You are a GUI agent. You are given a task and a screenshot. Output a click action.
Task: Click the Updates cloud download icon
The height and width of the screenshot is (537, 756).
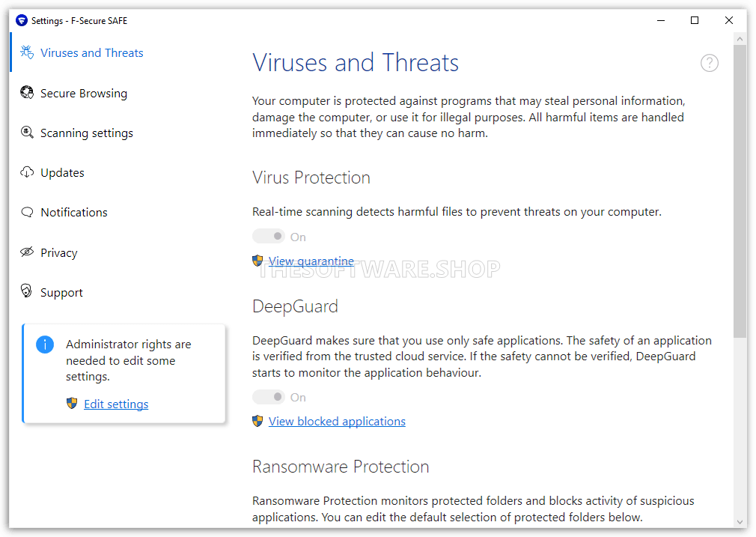click(x=27, y=172)
